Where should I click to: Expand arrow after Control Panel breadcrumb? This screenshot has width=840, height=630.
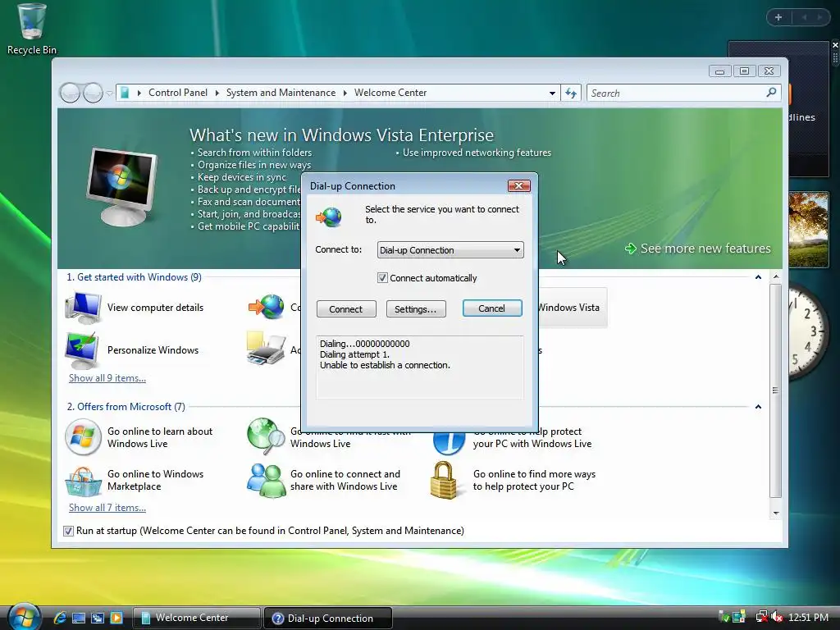click(x=217, y=94)
